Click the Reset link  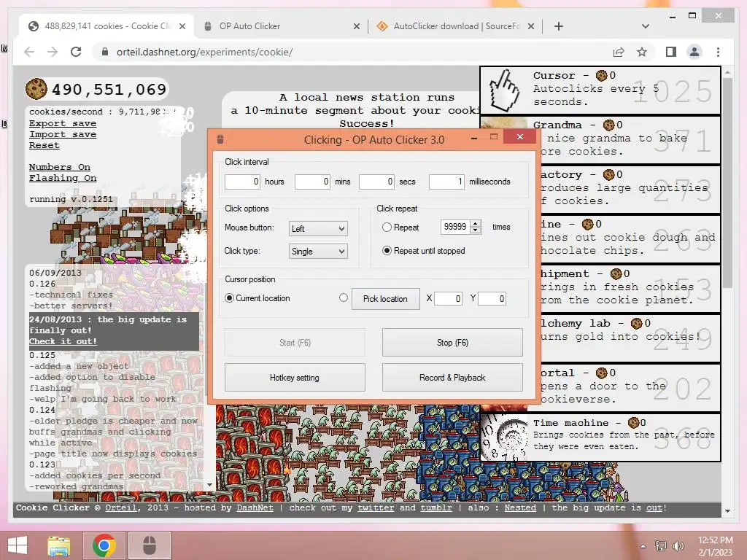coord(44,145)
